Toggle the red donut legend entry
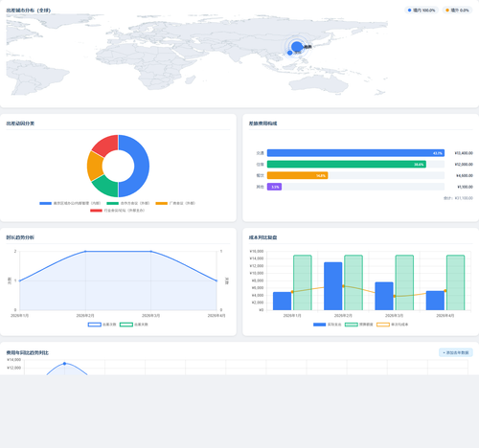 [x=117, y=211]
